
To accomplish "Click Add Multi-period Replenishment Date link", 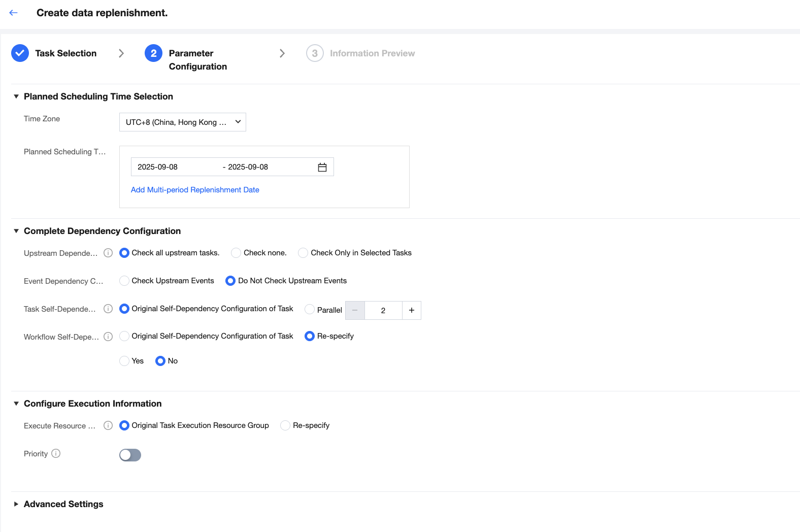I will 195,190.
